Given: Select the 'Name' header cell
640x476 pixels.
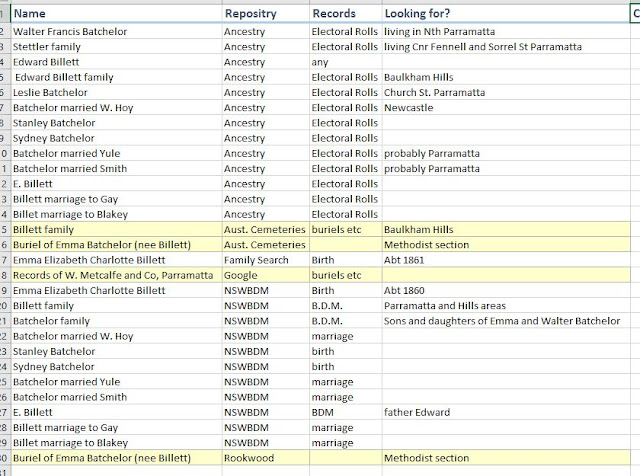Looking at the screenshot, I should pyautogui.click(x=116, y=13).
